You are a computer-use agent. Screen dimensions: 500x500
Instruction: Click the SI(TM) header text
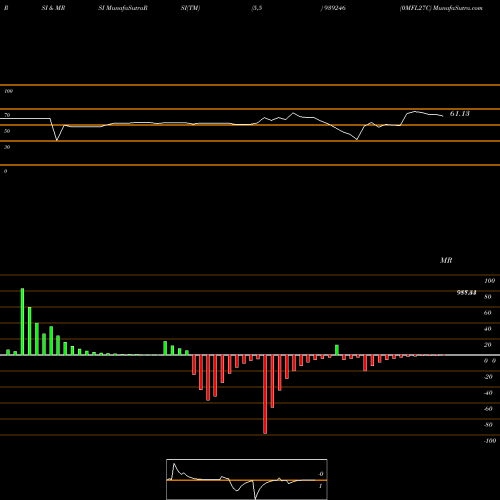pos(190,8)
